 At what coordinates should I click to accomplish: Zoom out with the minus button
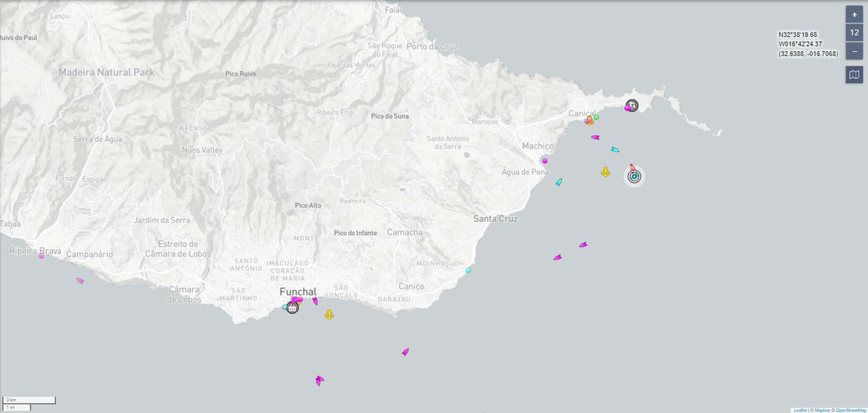(854, 51)
